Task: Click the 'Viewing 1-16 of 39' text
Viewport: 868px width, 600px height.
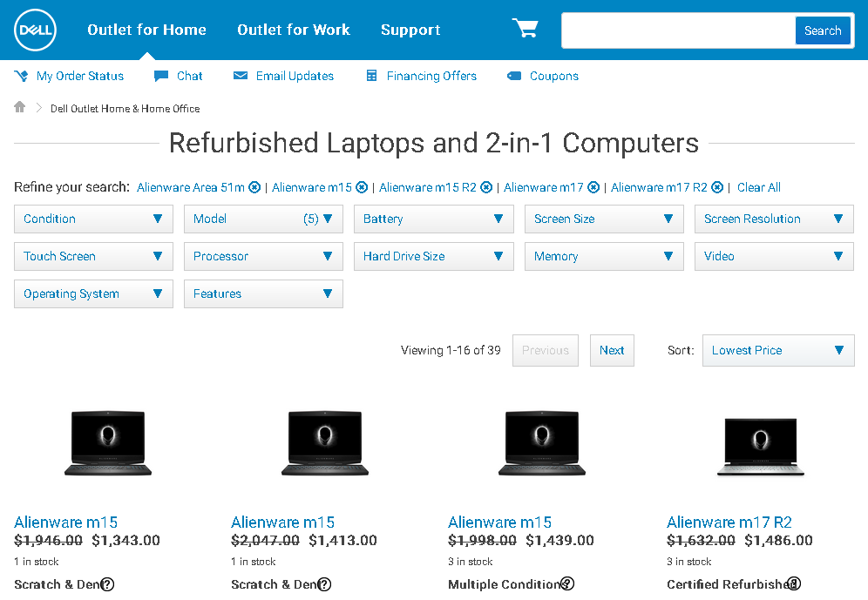Action: 451,351
